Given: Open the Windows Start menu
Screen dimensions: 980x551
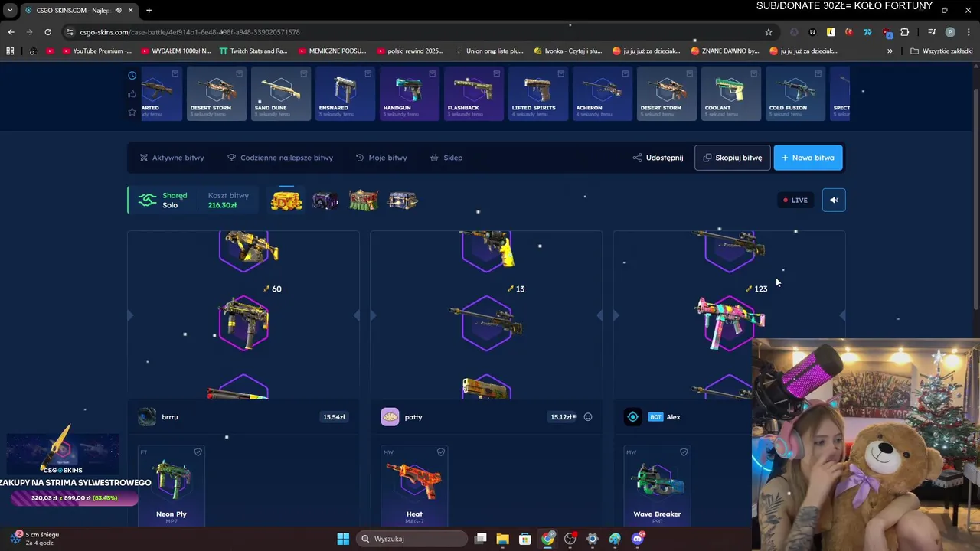Looking at the screenshot, I should pyautogui.click(x=343, y=539).
